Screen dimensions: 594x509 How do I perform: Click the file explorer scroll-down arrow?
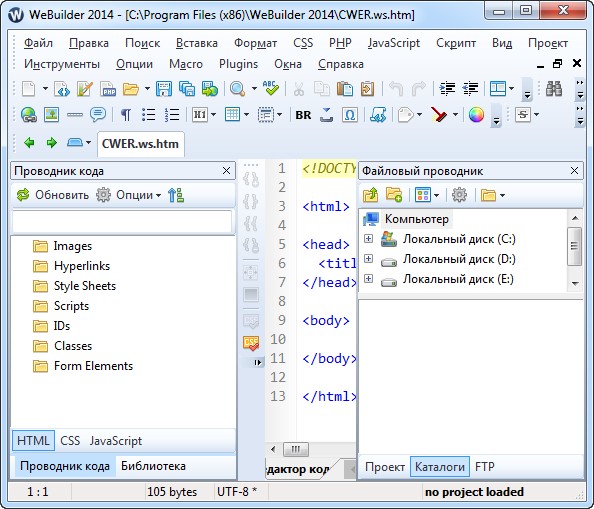pyautogui.click(x=575, y=283)
